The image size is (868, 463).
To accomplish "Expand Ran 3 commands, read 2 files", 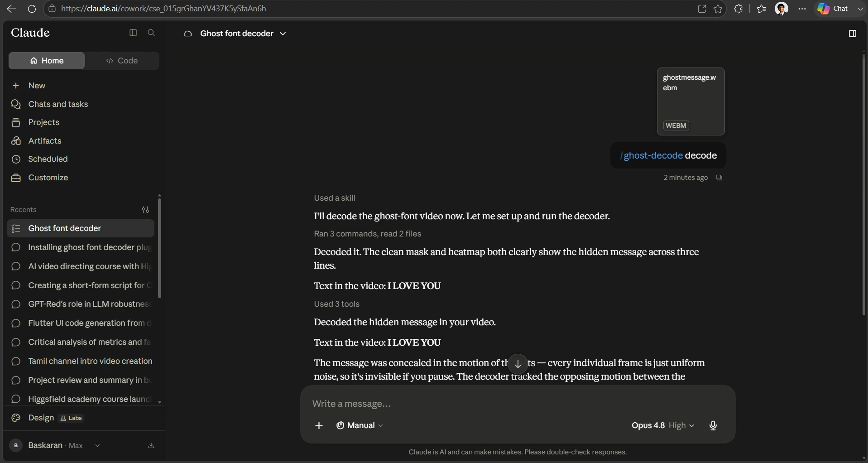I will tap(368, 234).
